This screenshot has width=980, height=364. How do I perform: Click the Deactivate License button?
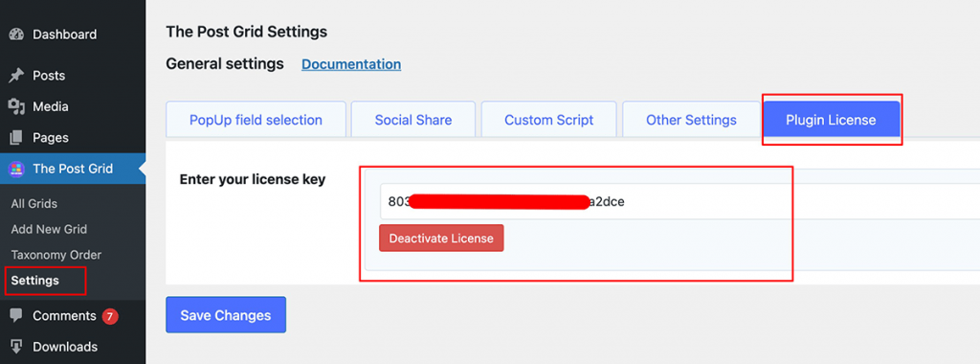tap(441, 239)
